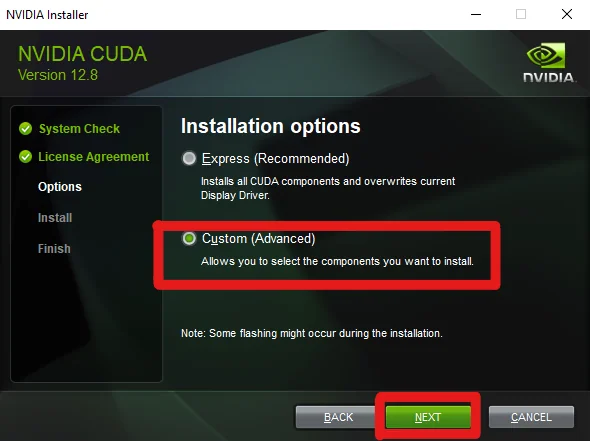Viewport: 590px width, 441px height.
Task: Select the Install step in sidebar
Action: [x=55, y=218]
